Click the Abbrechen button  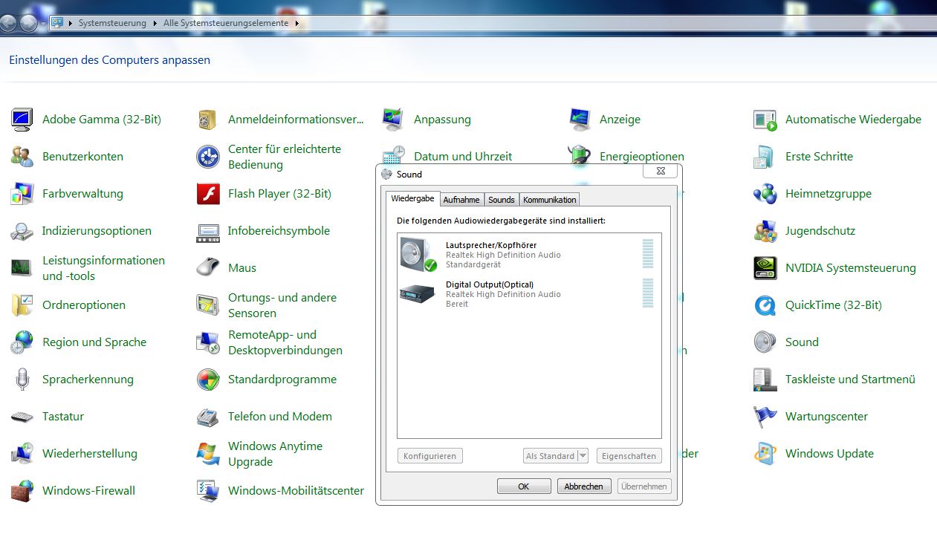click(584, 486)
